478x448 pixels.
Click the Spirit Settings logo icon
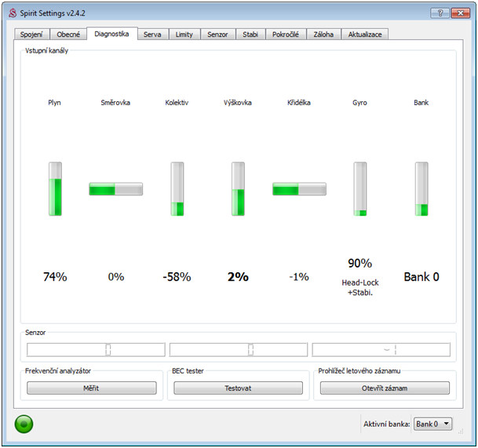[12, 13]
